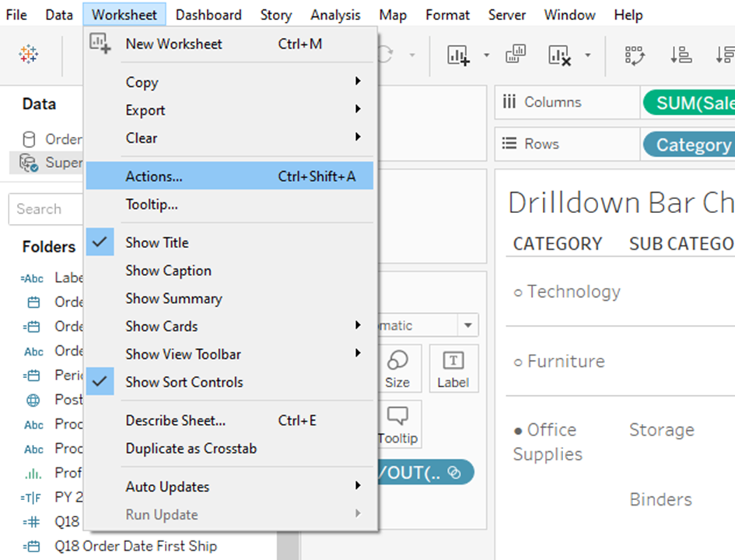Click the bar chart icon beside Prof field
The image size is (735, 560).
[33, 474]
